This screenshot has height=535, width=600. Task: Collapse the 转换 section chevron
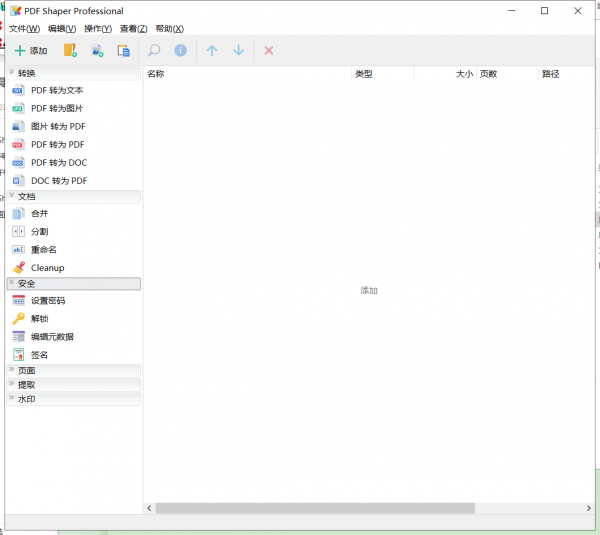[x=11, y=72]
